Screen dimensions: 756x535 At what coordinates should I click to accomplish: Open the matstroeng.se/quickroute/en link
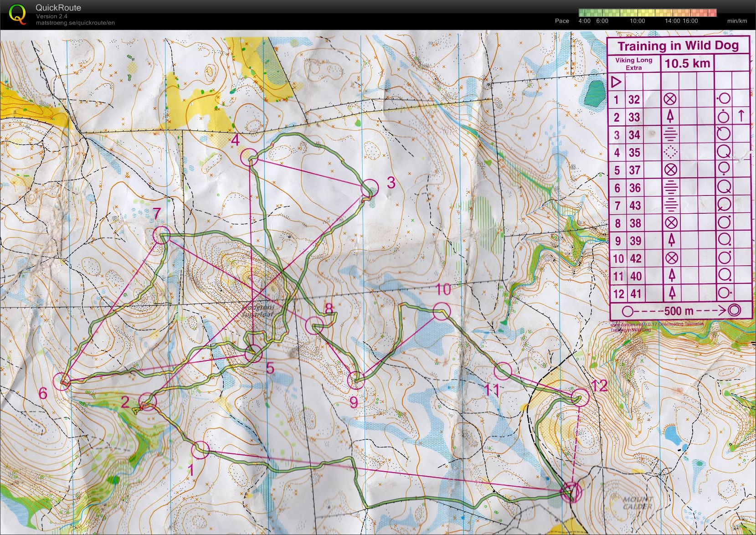tap(74, 22)
